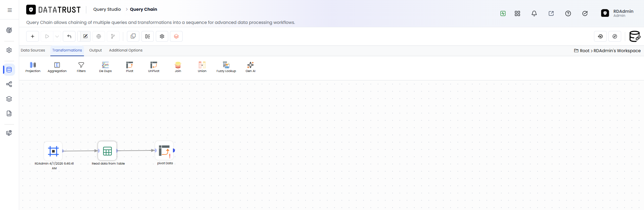Screen dimensions: 644x210
Task: Select the Gen AI transformation
Action: [250, 67]
